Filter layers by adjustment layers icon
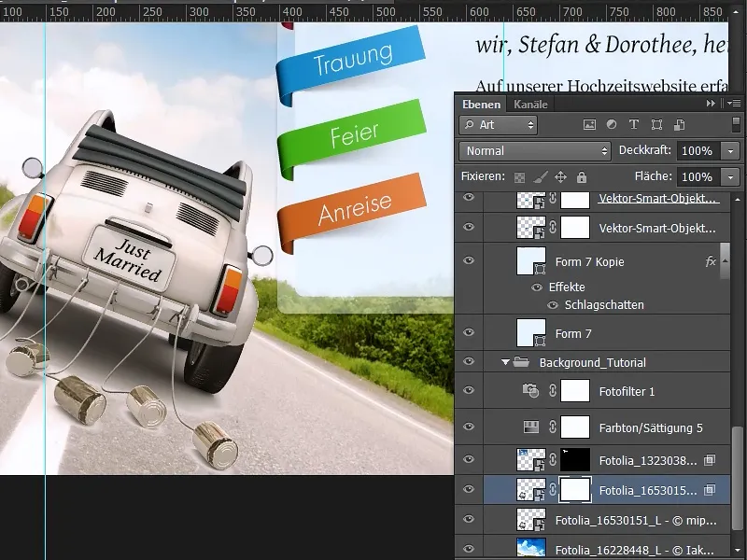The image size is (747, 560). coord(612,125)
